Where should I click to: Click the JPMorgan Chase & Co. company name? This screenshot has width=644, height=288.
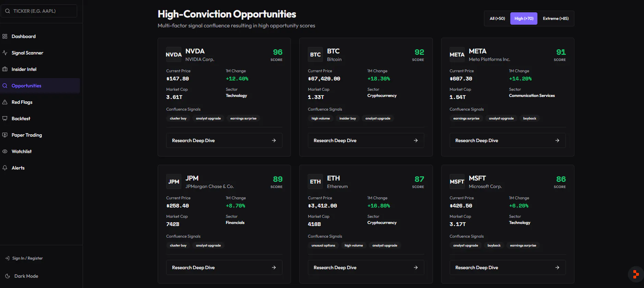[x=210, y=187]
